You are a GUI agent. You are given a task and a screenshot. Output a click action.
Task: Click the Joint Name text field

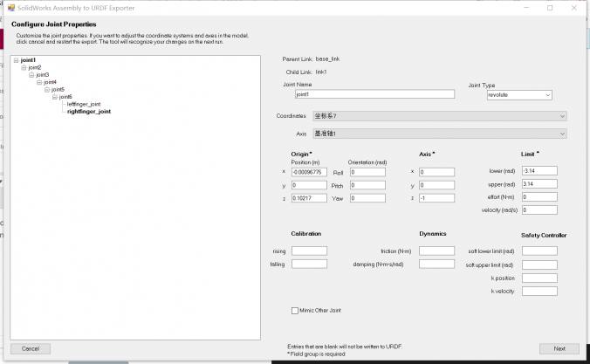374,94
